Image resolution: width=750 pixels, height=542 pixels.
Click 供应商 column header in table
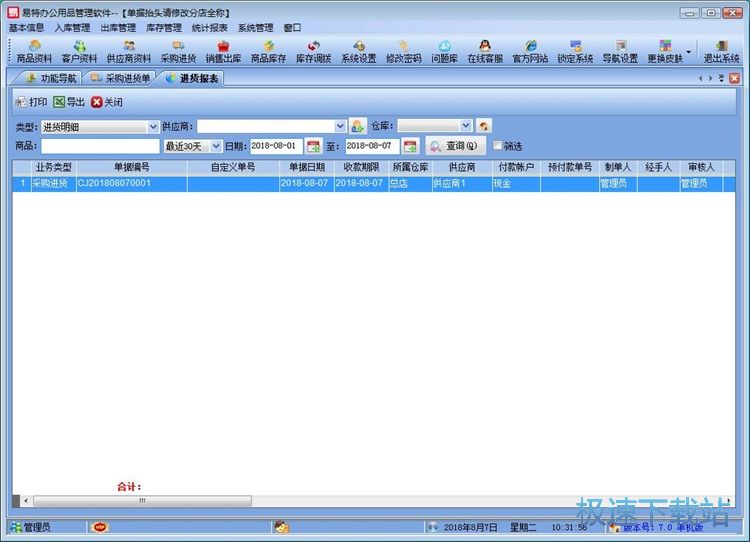coord(462,167)
